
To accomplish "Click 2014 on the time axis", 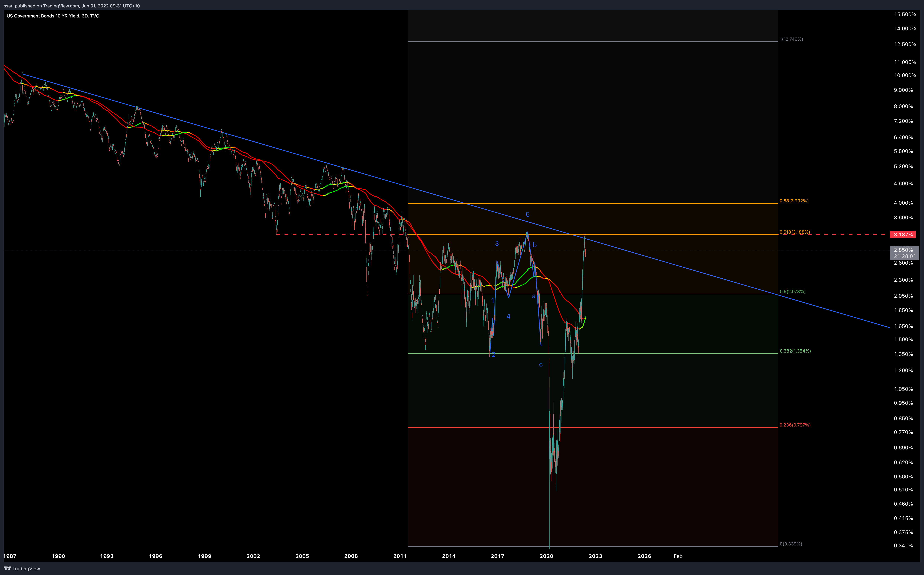I will click(449, 556).
